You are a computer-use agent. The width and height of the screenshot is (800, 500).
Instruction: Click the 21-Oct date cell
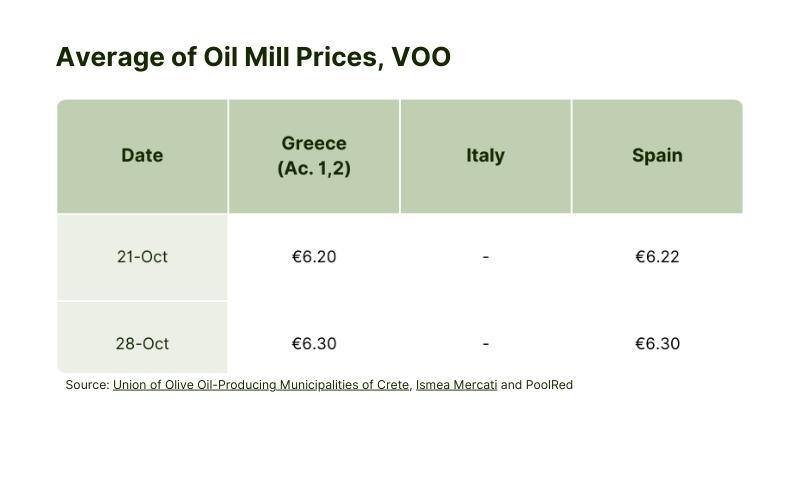[142, 257]
